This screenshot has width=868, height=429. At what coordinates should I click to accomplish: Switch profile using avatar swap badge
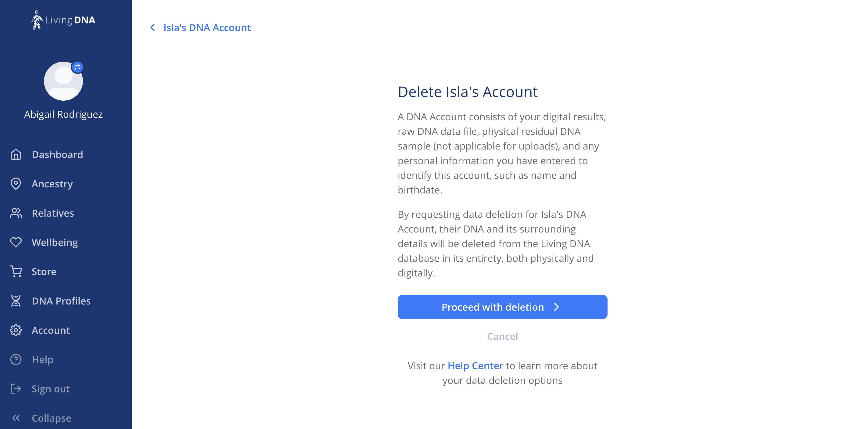tap(77, 67)
